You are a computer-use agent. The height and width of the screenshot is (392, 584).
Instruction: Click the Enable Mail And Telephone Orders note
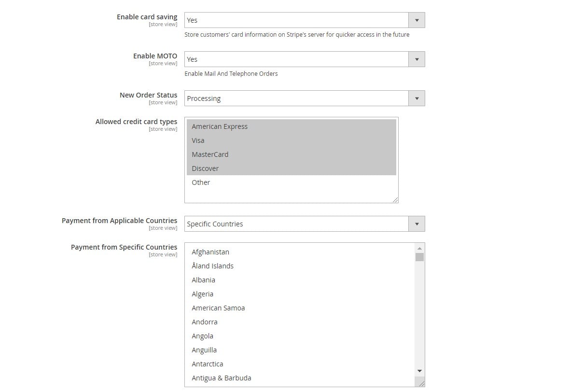(231, 74)
